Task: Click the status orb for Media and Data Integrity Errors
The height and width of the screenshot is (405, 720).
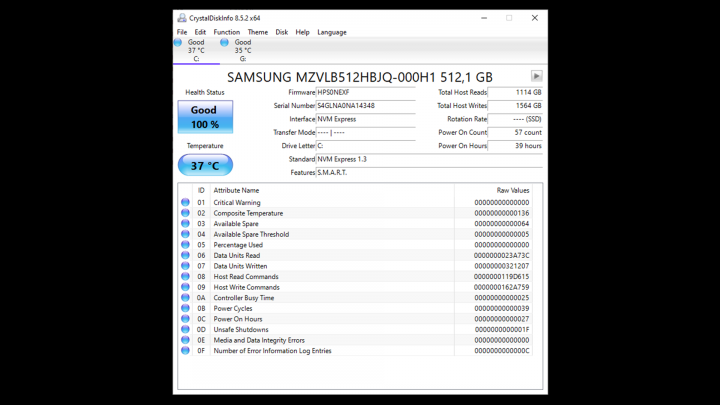Action: [185, 339]
